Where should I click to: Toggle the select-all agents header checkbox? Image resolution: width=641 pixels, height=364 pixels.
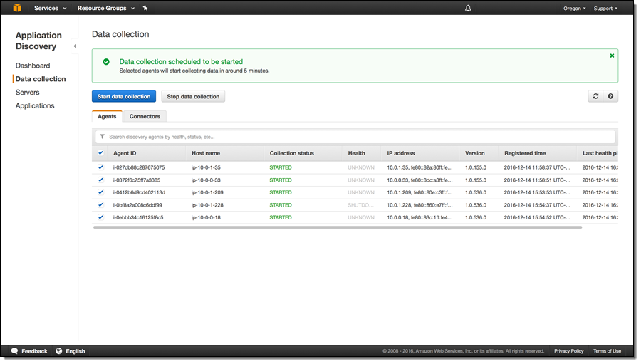tap(100, 153)
